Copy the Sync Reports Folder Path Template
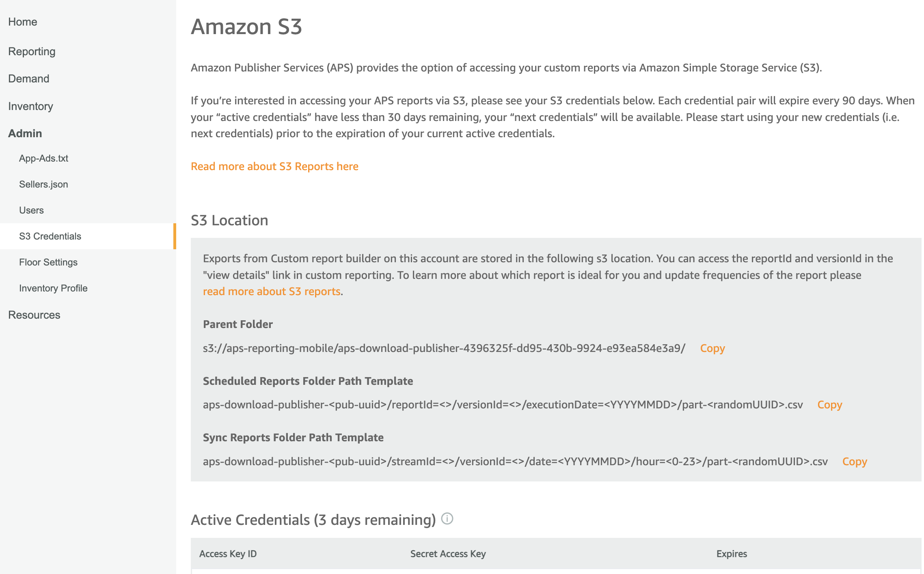 pyautogui.click(x=855, y=462)
